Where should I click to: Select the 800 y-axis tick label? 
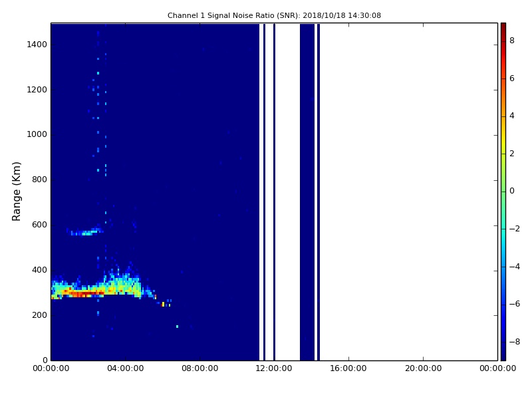(x=39, y=180)
